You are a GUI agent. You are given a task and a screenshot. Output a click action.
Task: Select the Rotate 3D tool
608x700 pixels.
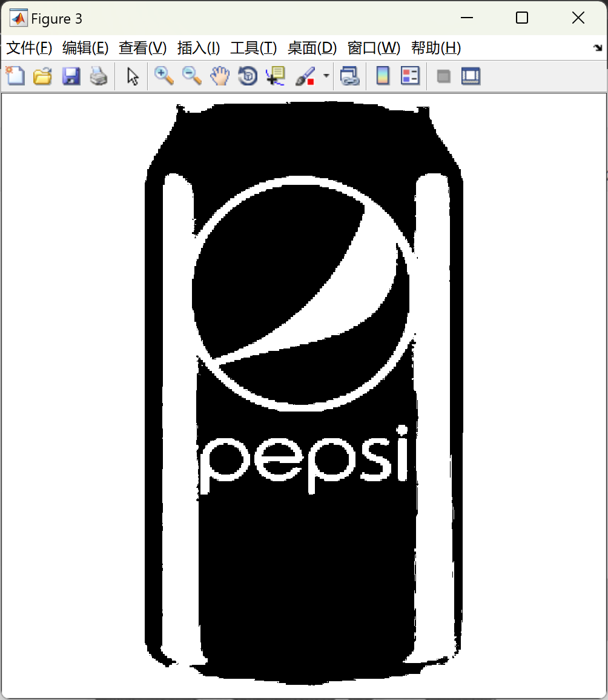coord(248,76)
